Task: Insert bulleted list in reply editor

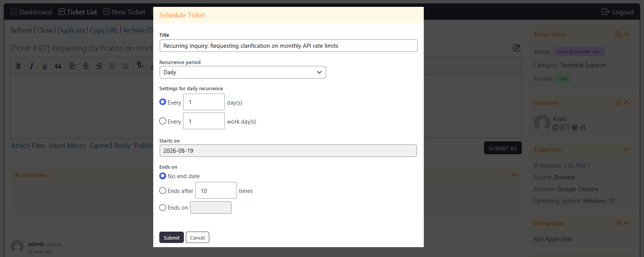Action: [x=112, y=66]
